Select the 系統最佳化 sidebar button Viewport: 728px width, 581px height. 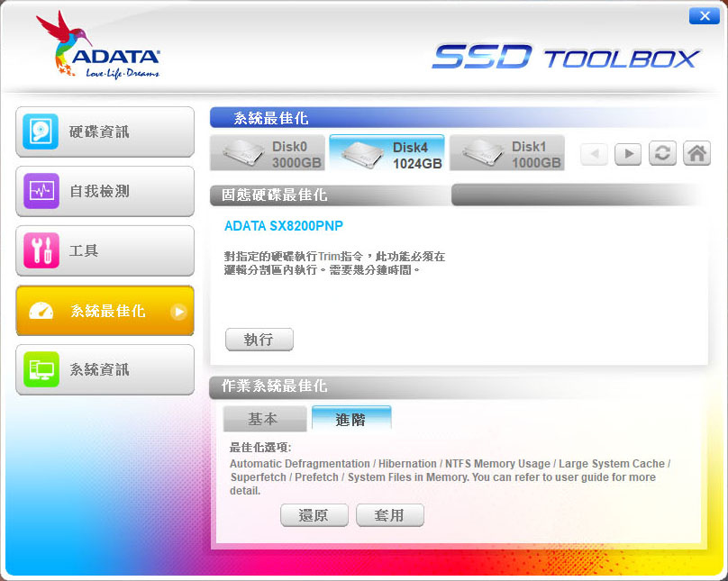tap(105, 311)
